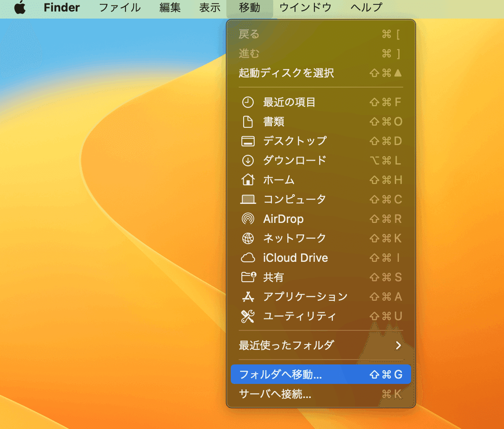Click the globe icon beside ネットワーク
504x429 pixels.
[248, 238]
